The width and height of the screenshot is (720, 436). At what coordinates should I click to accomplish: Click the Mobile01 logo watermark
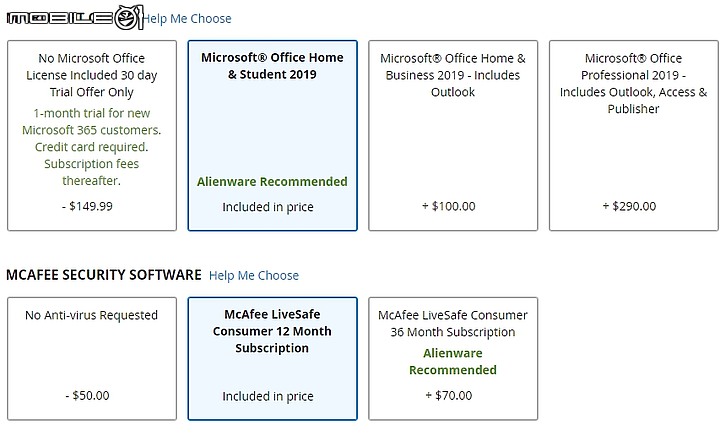(75, 18)
